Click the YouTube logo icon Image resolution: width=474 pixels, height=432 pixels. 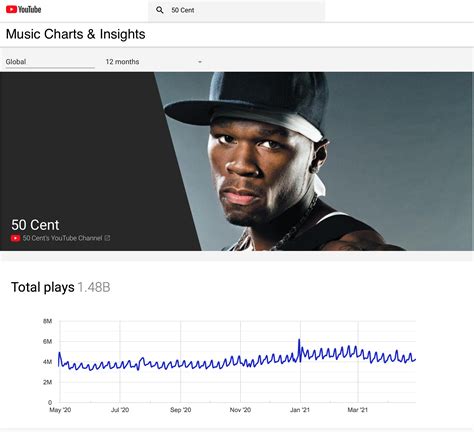(x=23, y=9)
